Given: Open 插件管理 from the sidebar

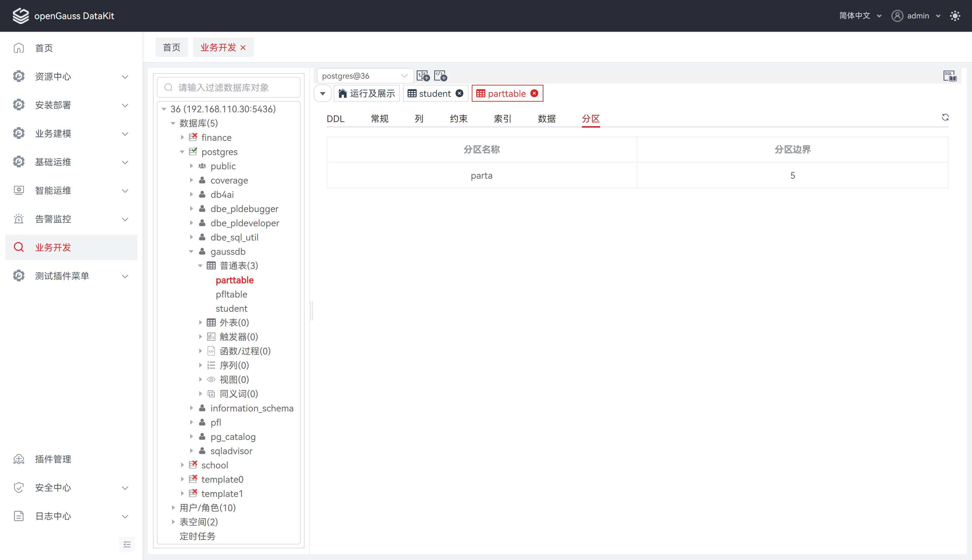Looking at the screenshot, I should pos(53,459).
